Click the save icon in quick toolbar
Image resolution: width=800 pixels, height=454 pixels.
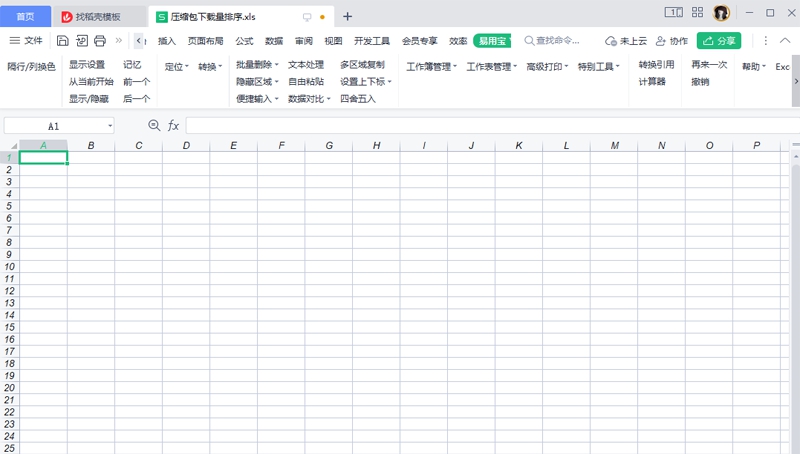click(62, 41)
